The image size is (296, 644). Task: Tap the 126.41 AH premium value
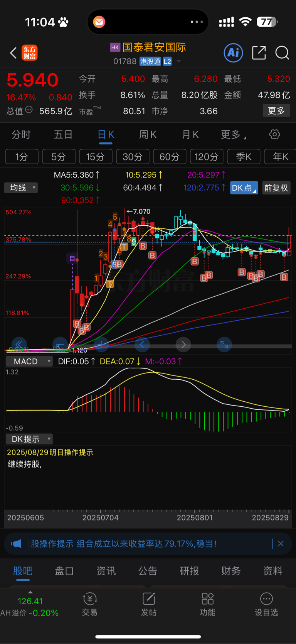tap(30, 601)
